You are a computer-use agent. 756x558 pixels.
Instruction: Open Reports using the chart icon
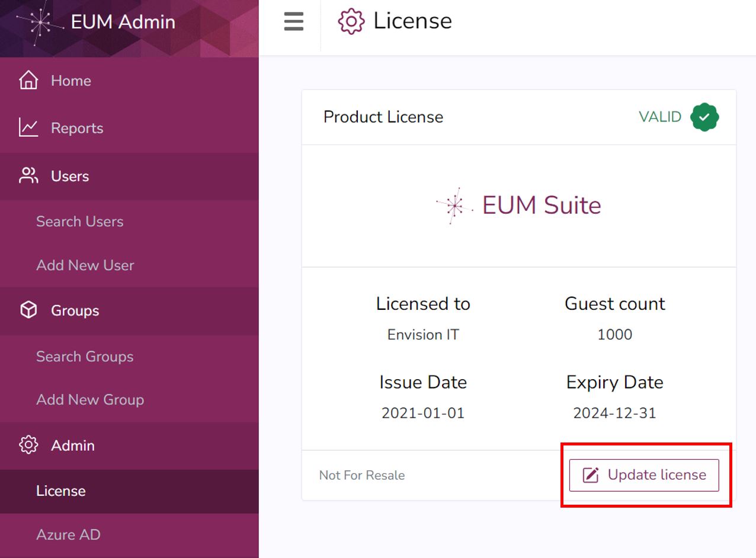click(x=28, y=128)
